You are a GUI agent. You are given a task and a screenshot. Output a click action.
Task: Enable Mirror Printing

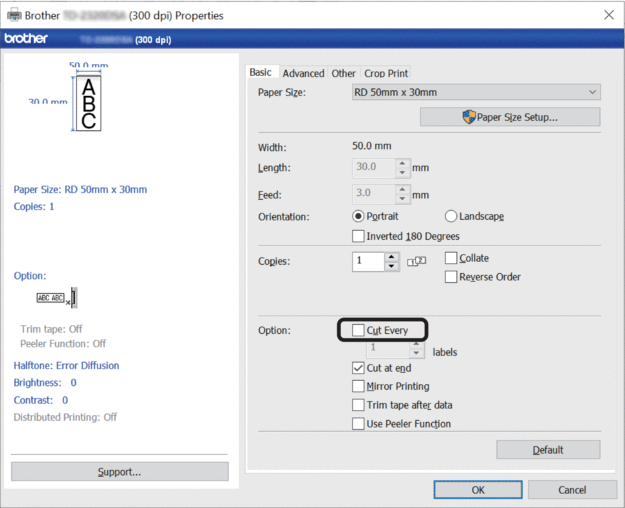pos(359,386)
